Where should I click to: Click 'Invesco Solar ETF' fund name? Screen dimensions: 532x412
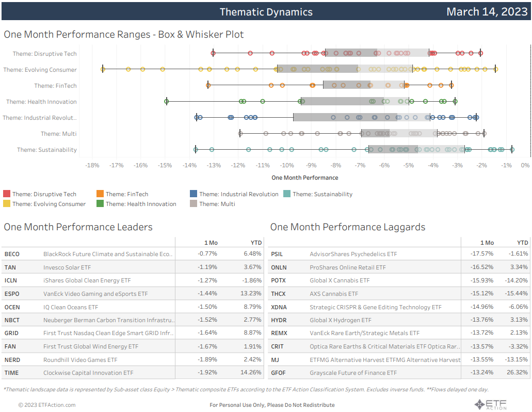(67, 267)
